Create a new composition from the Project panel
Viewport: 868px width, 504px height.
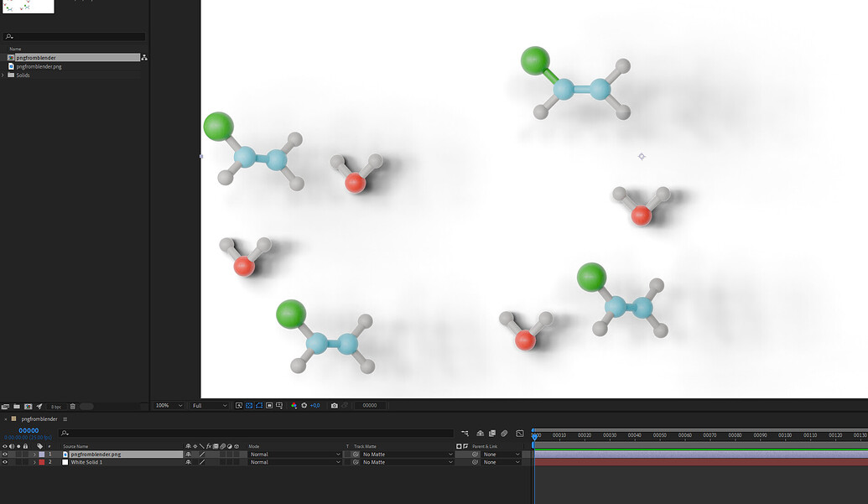point(29,407)
